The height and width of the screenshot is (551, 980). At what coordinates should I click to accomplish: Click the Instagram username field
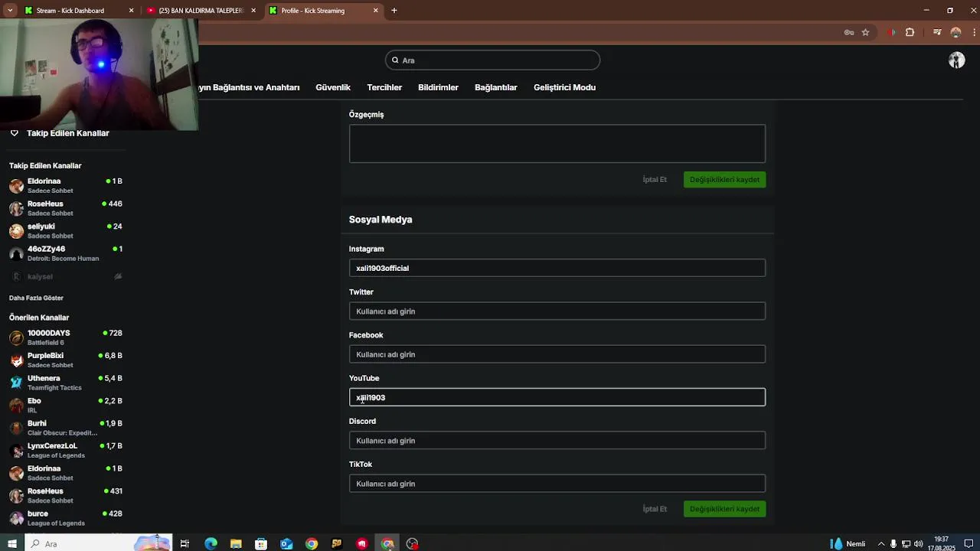[x=557, y=268]
